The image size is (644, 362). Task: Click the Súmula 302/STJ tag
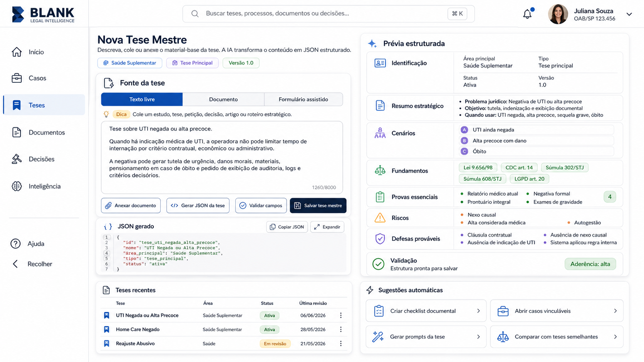point(565,167)
